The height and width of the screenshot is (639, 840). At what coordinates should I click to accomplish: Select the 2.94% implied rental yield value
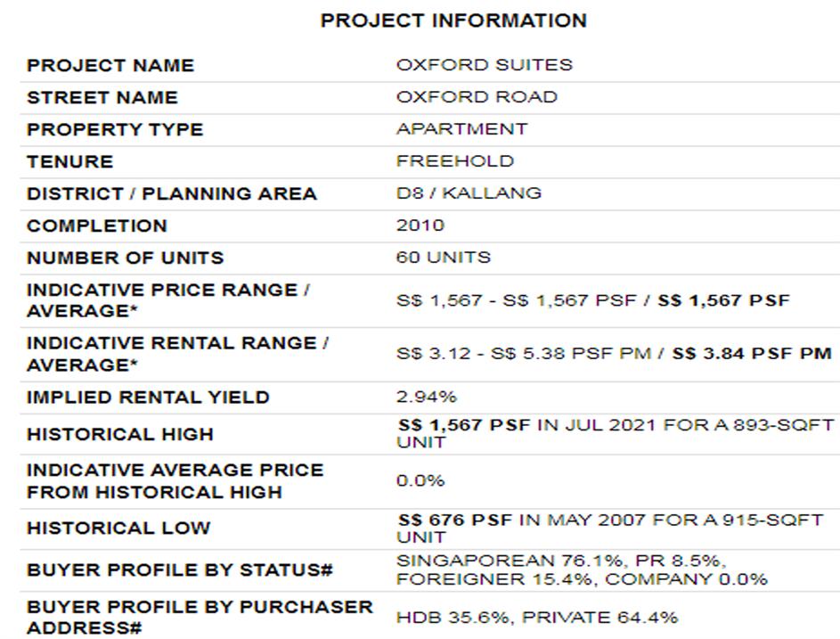click(x=426, y=397)
